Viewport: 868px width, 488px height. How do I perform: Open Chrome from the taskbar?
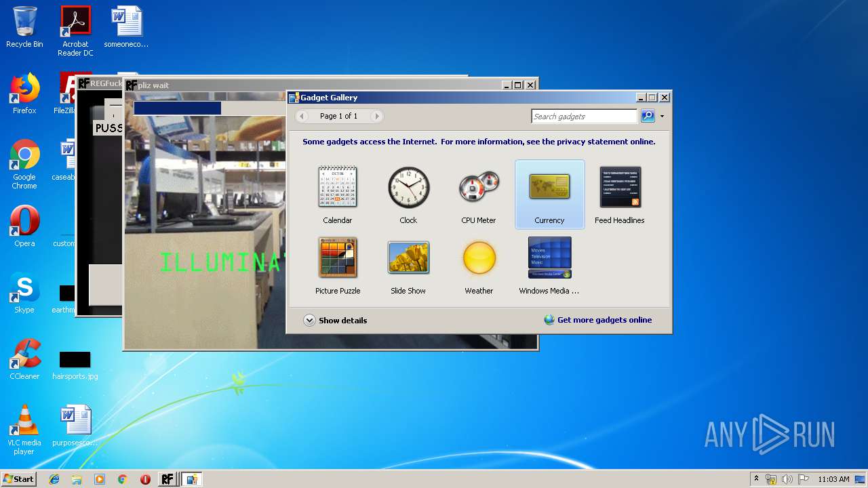click(x=122, y=479)
